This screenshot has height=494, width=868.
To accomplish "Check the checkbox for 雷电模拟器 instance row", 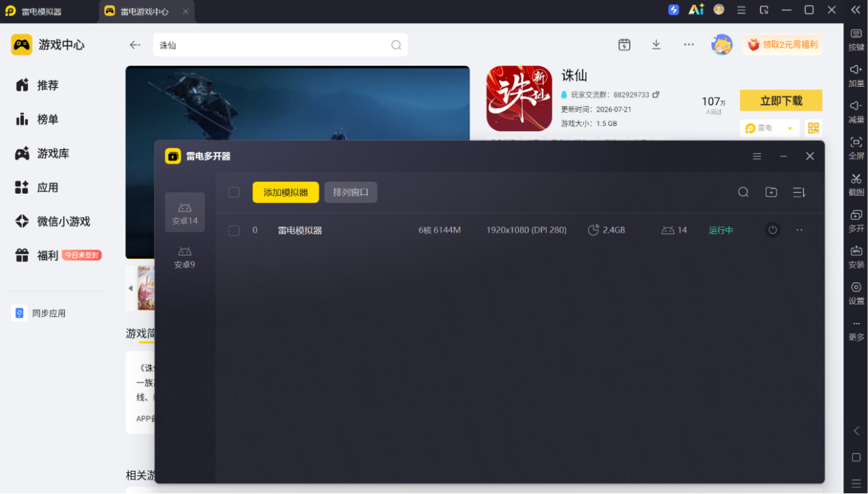I will tap(234, 231).
